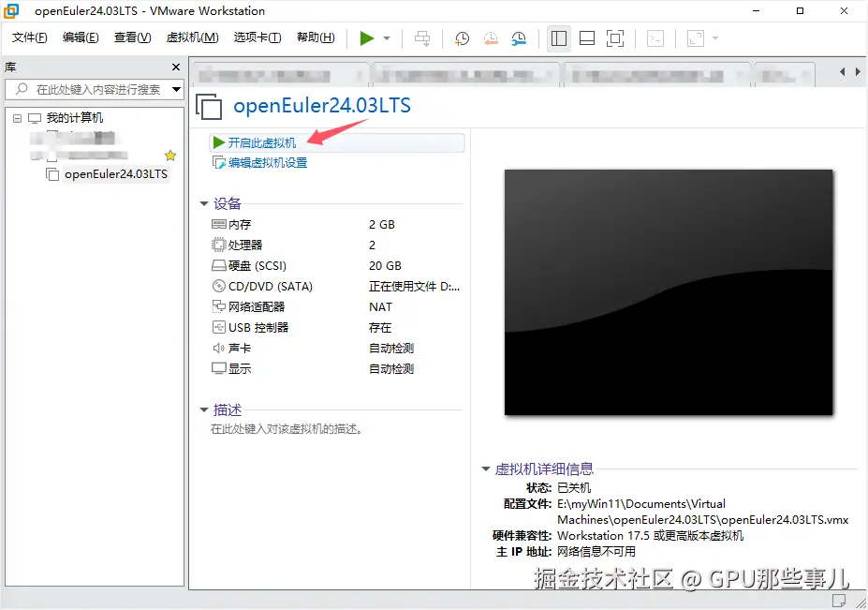The height and width of the screenshot is (610, 868).
Task: Collapse the 虚拟机详细信息 details section
Action: click(x=486, y=469)
